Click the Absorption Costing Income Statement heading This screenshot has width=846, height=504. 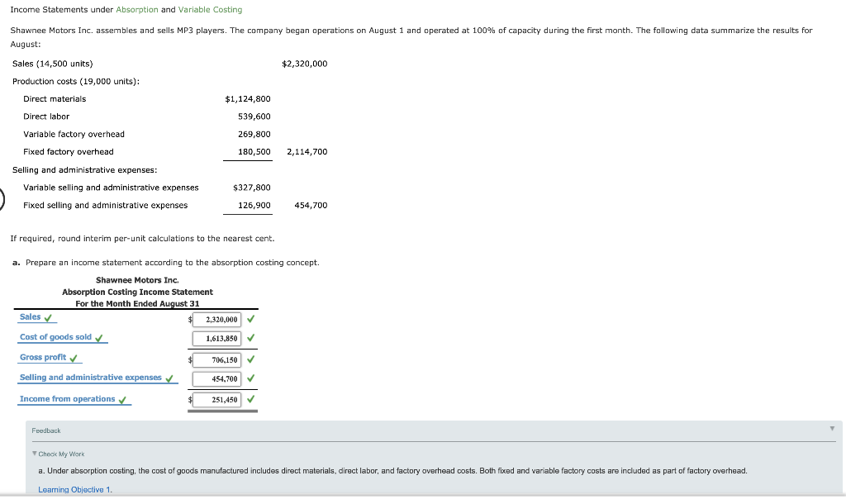(138, 292)
